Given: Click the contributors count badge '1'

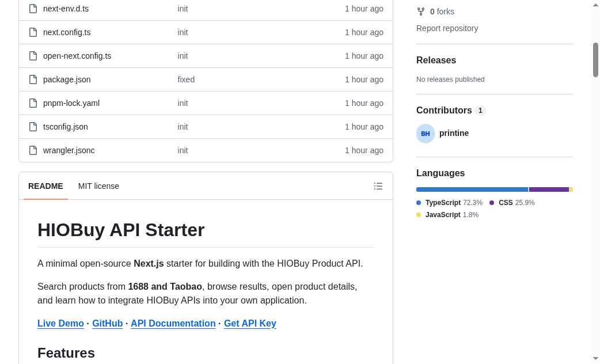Looking at the screenshot, I should [480, 111].
